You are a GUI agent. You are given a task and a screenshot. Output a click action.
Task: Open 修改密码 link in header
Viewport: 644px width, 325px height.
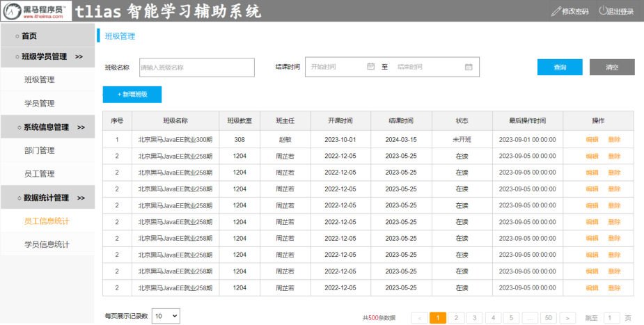575,12
